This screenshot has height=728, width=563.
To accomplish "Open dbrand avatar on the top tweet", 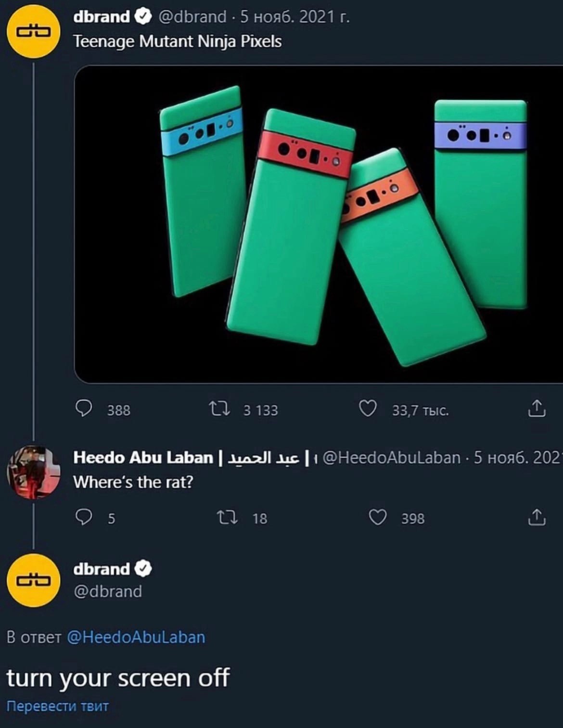I will click(33, 32).
